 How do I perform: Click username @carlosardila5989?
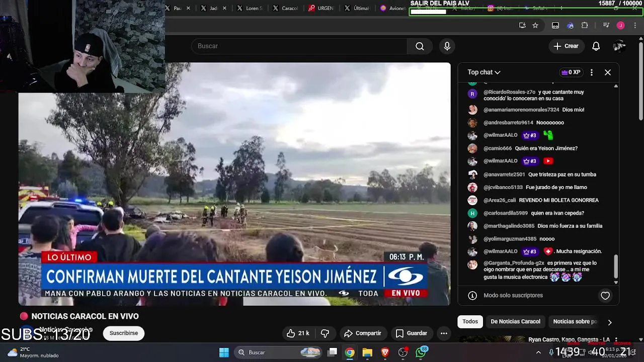[x=506, y=213]
